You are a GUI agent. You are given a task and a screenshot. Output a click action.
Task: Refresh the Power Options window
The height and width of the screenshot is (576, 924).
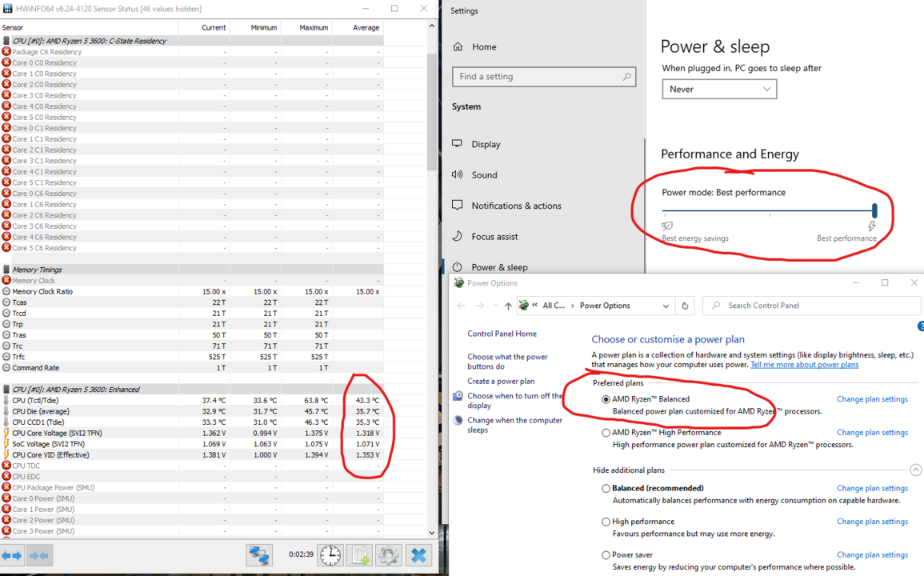click(x=685, y=306)
